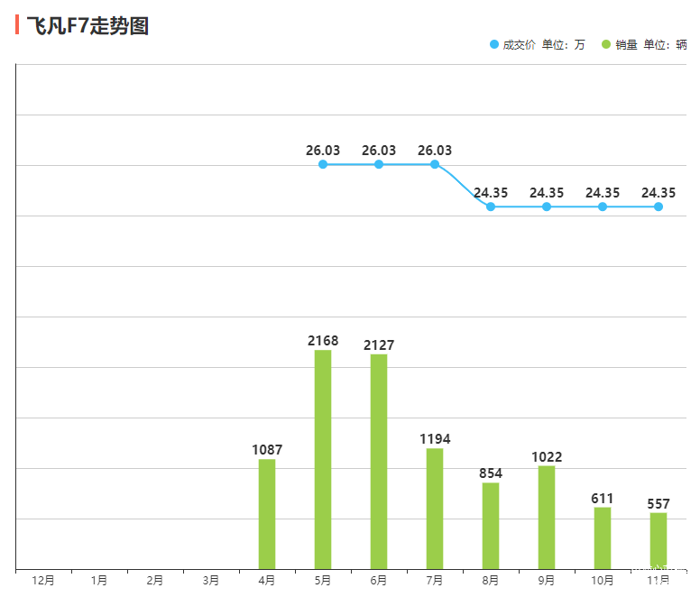Screen dimensions: 700x597
Task: Toggle the 成交价 series in legend
Action: point(519,44)
